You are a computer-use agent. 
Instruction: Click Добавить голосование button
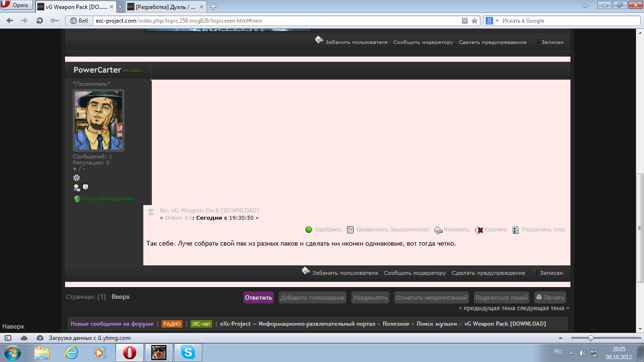pos(313,297)
